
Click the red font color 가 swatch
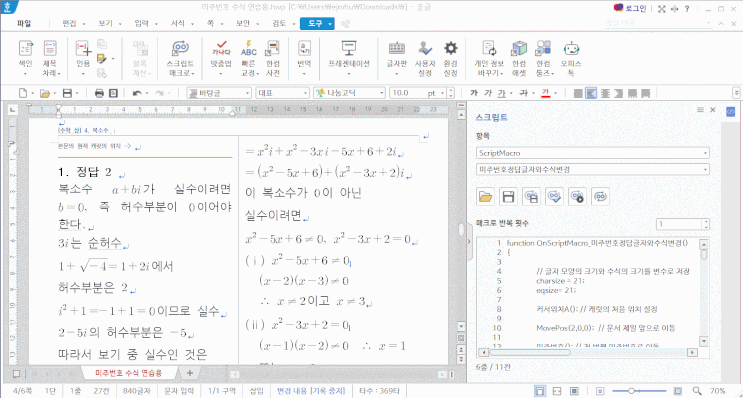(545, 93)
